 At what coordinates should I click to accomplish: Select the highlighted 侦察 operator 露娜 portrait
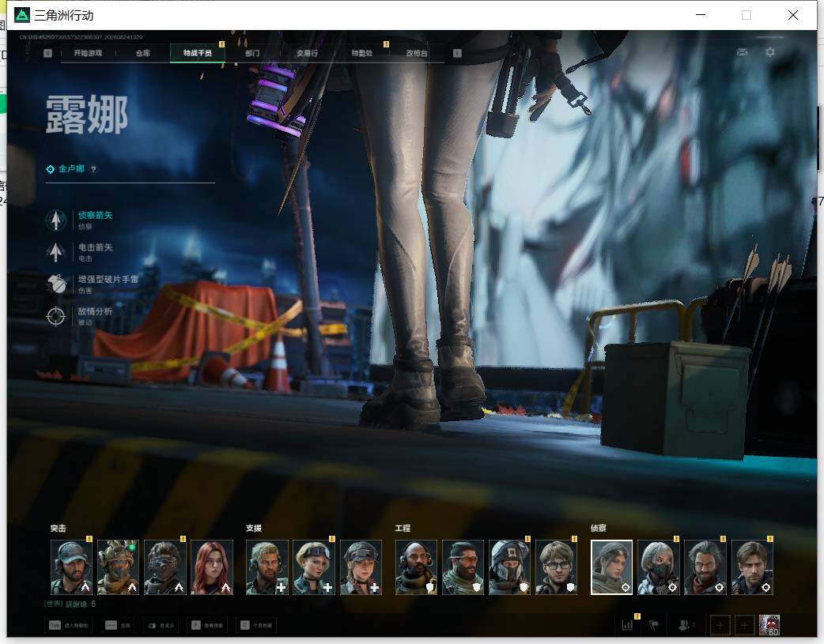click(x=612, y=567)
